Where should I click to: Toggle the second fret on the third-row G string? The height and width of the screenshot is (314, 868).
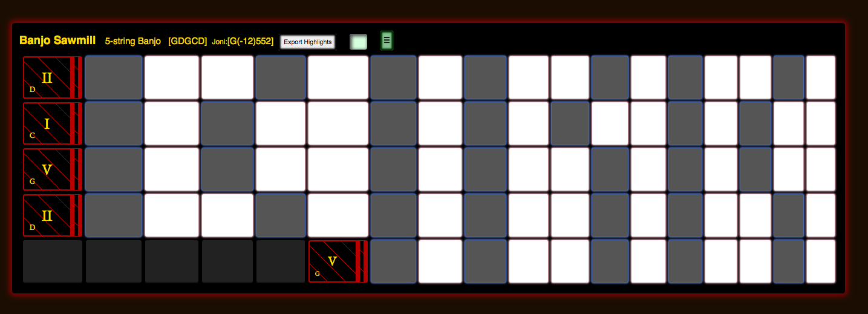[172, 169]
